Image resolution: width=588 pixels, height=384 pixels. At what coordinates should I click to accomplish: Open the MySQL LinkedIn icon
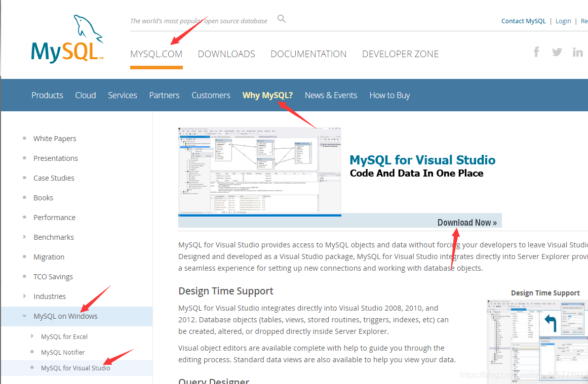[577, 52]
